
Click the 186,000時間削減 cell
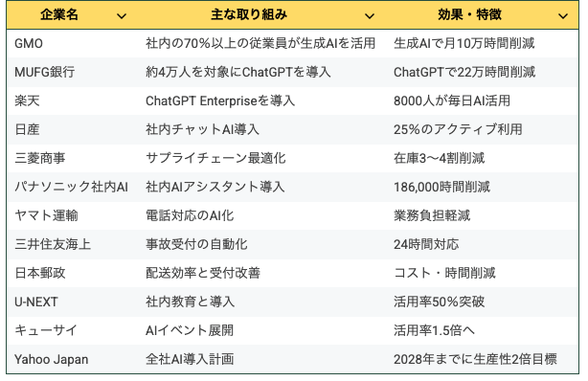[441, 187]
